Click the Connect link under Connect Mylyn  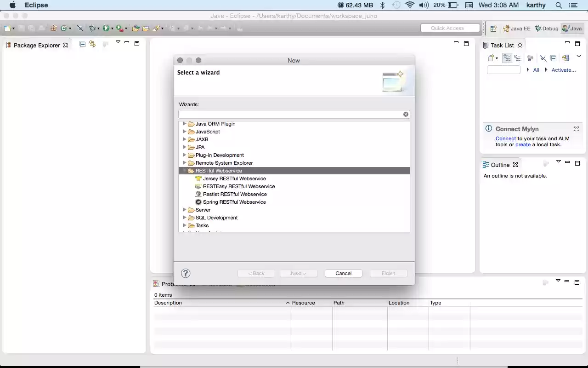point(505,138)
